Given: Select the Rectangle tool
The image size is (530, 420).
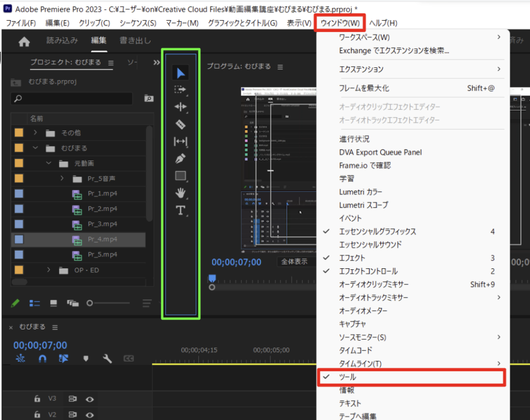Looking at the screenshot, I should pyautogui.click(x=180, y=175).
